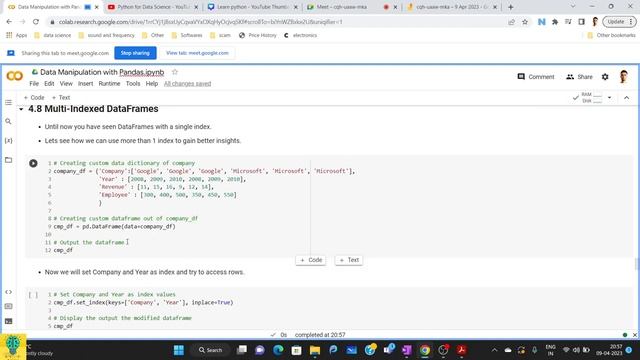Open File Explorer from taskbar
Screen dimensions: 640x360
click(315, 350)
